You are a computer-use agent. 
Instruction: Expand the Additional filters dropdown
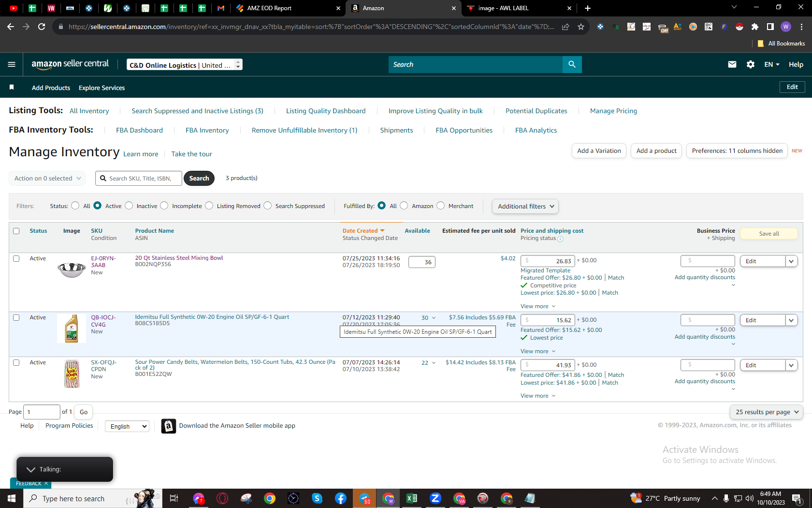[525, 207]
